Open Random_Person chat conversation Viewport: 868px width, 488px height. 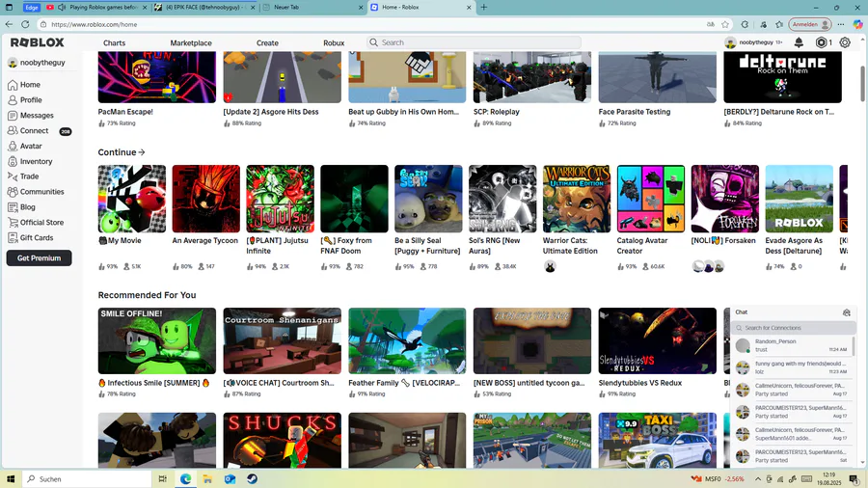(x=794, y=345)
